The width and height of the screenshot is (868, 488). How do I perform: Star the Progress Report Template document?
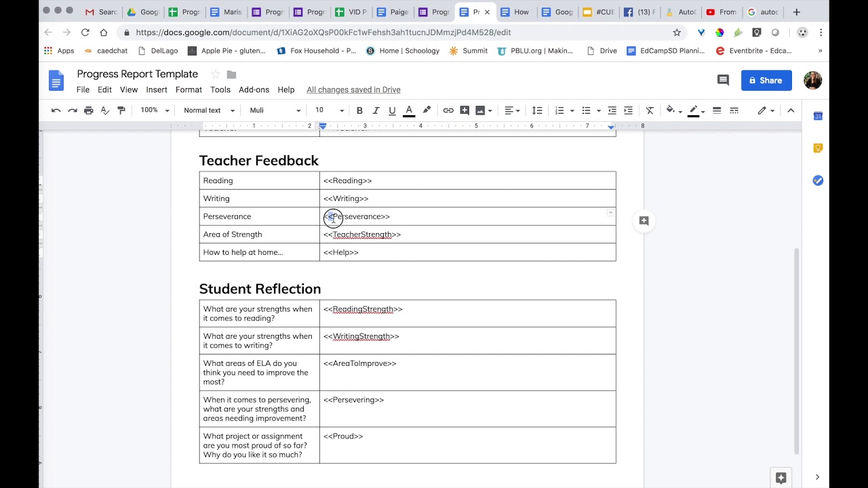pyautogui.click(x=216, y=75)
